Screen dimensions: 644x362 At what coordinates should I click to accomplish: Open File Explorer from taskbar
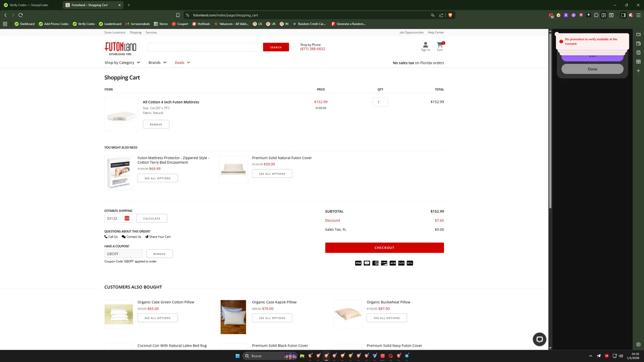302,356
